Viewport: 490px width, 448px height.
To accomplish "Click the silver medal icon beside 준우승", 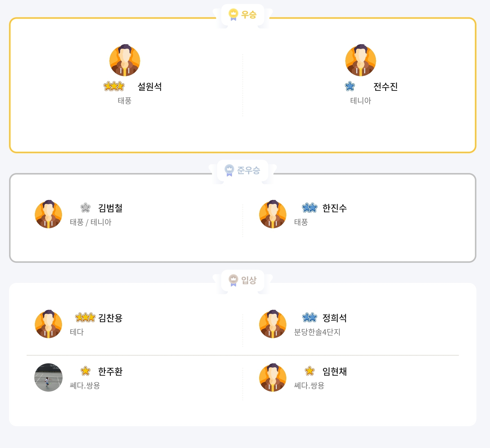I will (x=229, y=170).
